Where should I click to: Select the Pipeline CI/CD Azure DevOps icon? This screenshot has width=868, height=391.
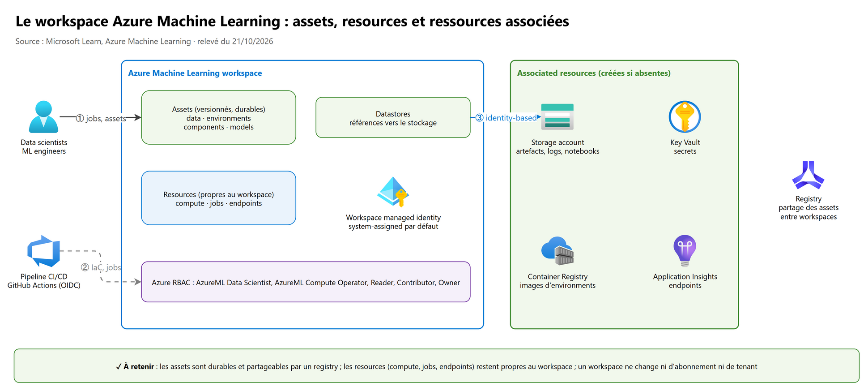(43, 251)
